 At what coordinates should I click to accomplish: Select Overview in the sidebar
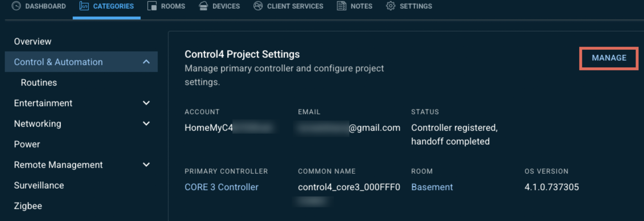(x=33, y=42)
